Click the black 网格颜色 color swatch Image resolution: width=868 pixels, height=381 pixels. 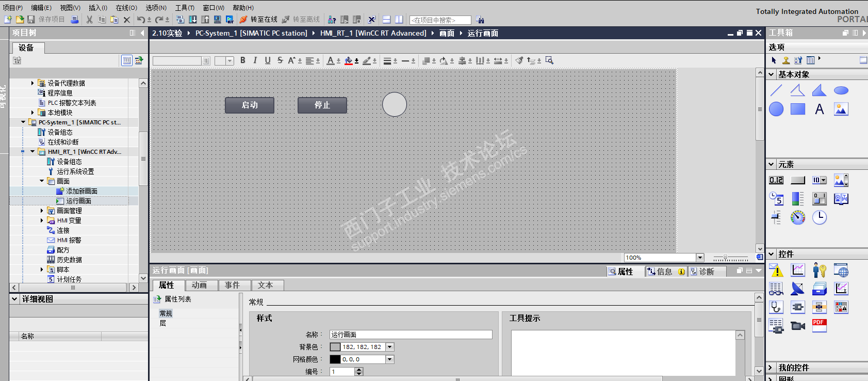point(335,359)
